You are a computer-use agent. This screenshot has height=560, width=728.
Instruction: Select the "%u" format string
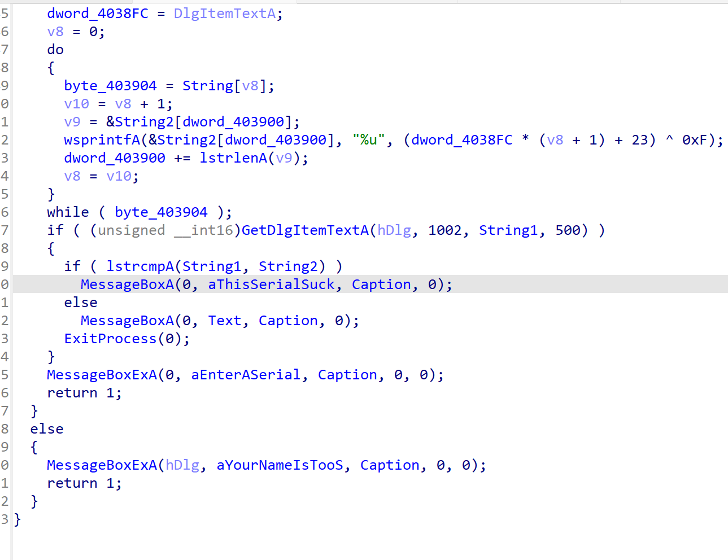tap(369, 140)
